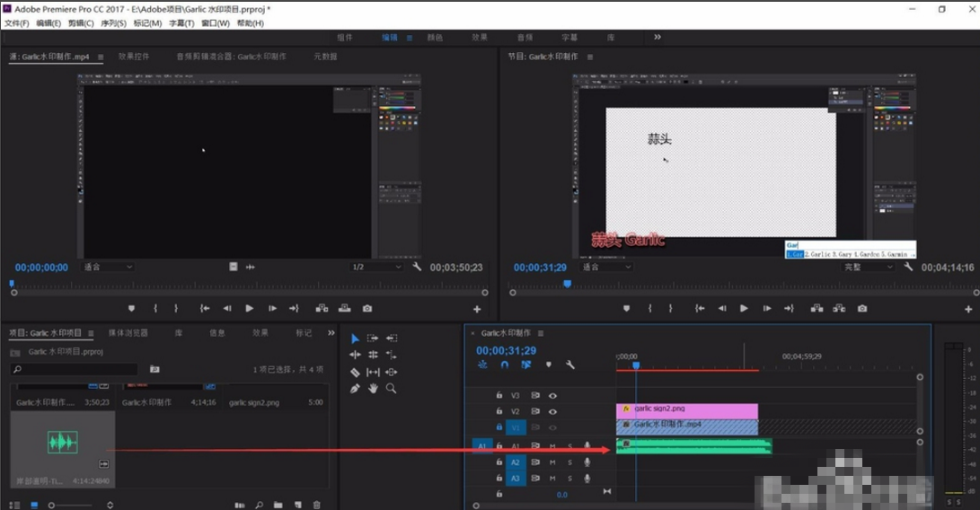Activate the Hand tool

[373, 389]
